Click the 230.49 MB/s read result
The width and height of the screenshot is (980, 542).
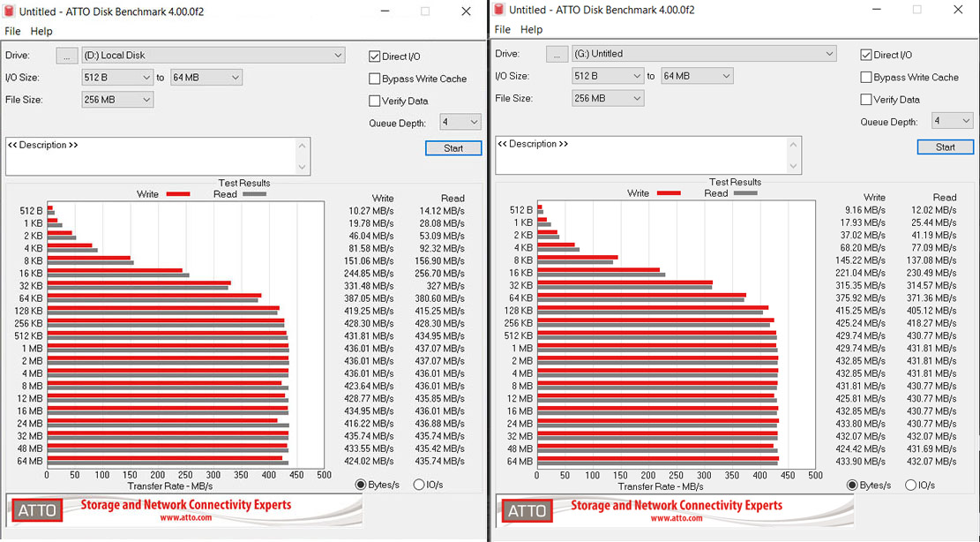click(x=931, y=273)
